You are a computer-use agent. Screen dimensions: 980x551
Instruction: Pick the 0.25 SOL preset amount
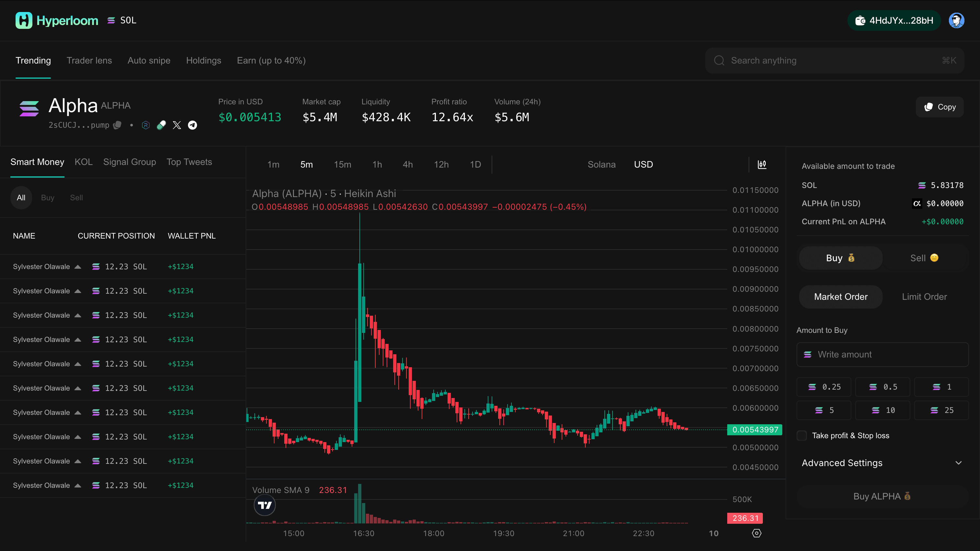824,387
